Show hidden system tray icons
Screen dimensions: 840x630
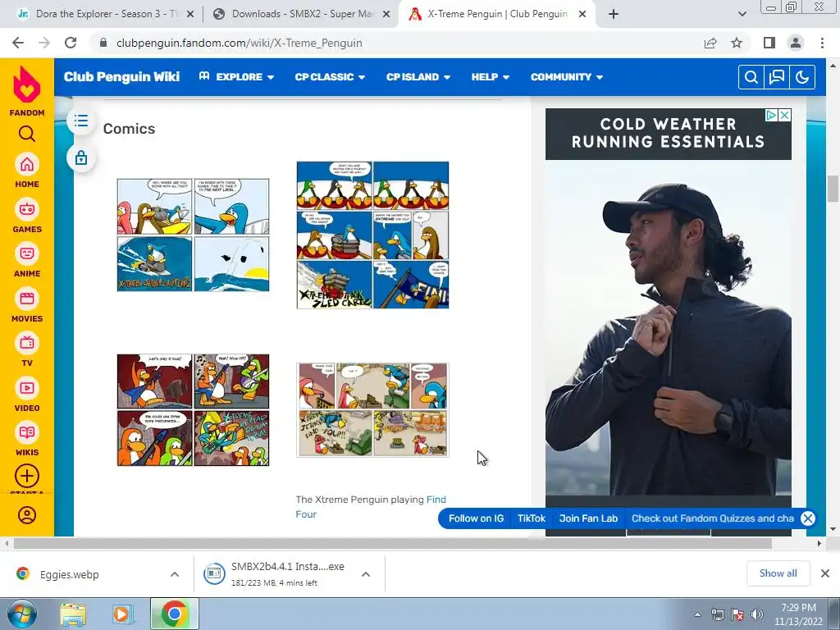coord(697,614)
